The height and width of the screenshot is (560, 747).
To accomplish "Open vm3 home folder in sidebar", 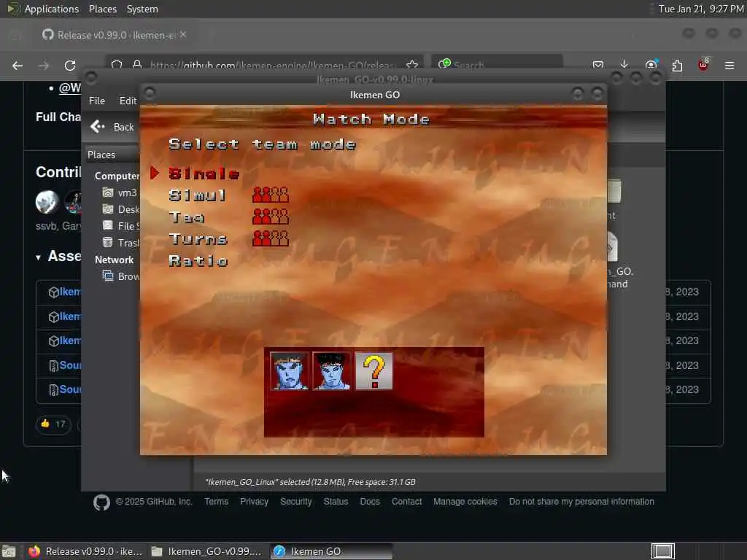I will (x=120, y=192).
